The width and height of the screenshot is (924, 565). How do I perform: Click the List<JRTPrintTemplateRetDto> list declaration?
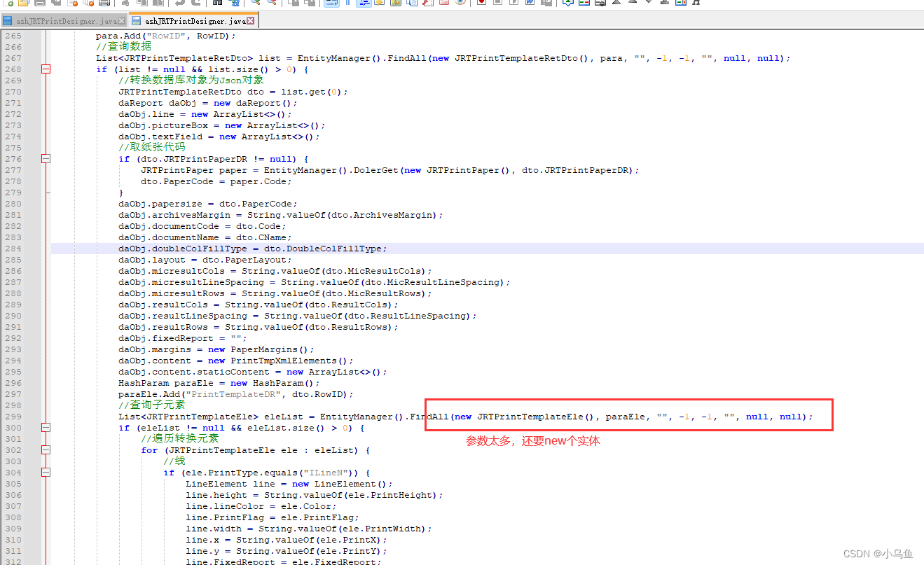[443, 58]
